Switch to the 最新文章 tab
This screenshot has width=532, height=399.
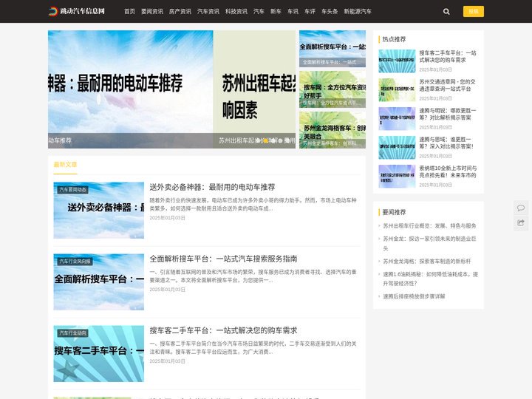65,165
